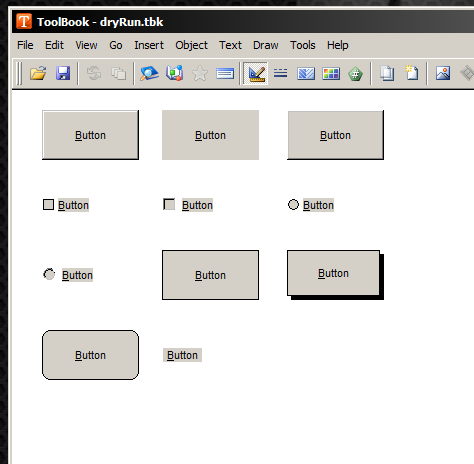Click the ToolBook orange T title icon
Screen dimensions: 474x464
point(24,21)
